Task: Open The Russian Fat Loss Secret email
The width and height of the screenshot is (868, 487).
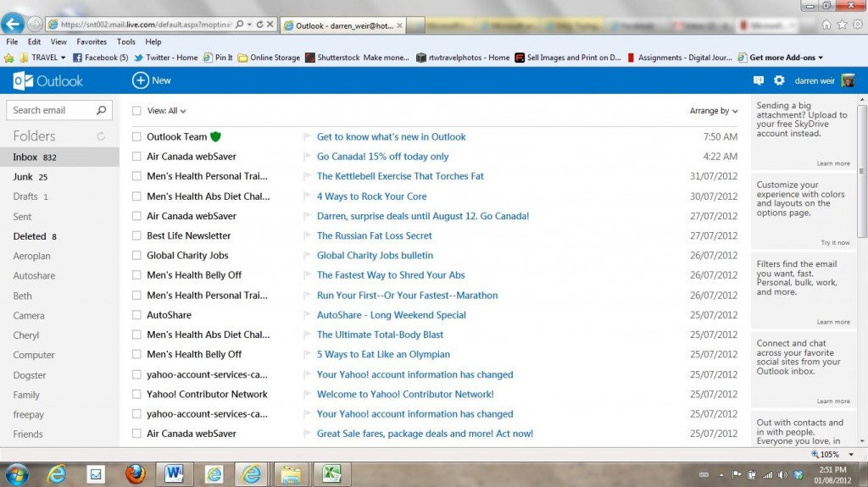Action: [x=374, y=235]
